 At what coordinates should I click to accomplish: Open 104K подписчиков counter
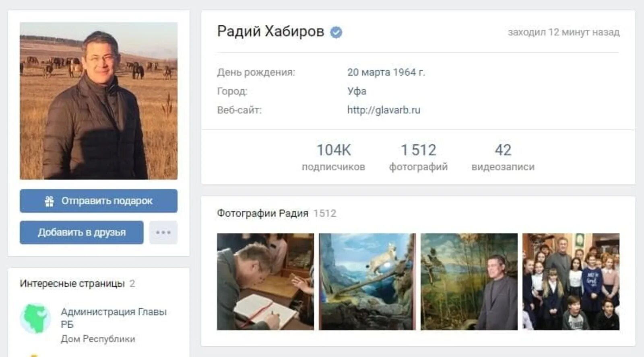point(334,157)
